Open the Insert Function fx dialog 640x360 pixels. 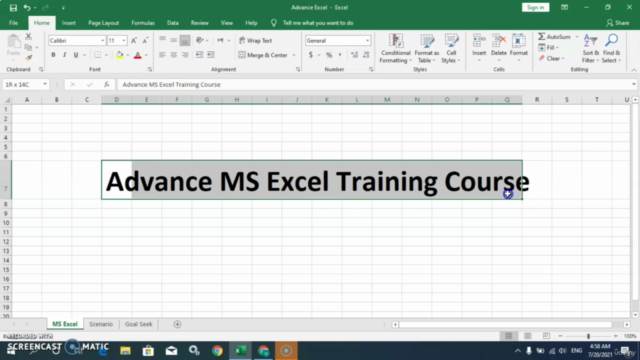(107, 84)
